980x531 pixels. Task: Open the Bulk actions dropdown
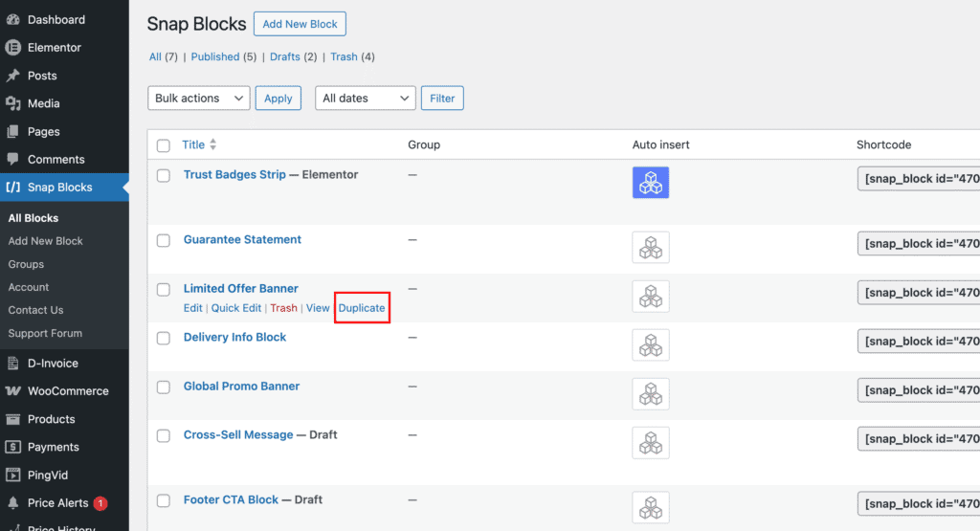tap(198, 99)
